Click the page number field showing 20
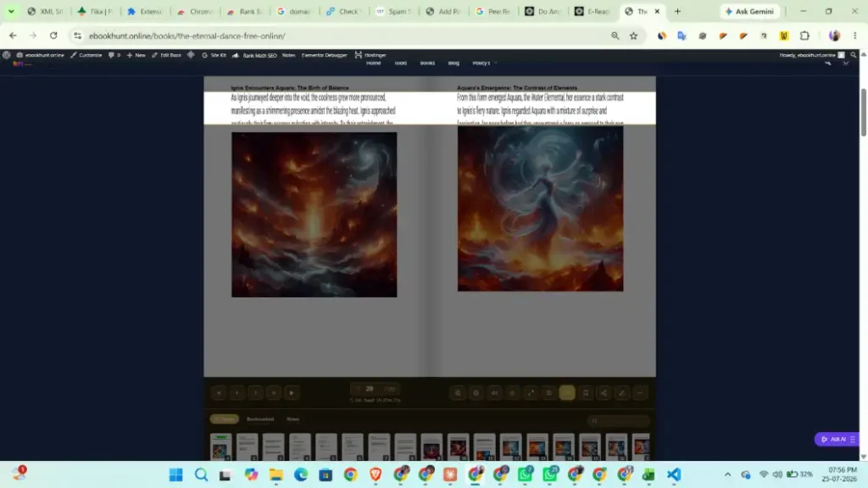 [x=370, y=388]
